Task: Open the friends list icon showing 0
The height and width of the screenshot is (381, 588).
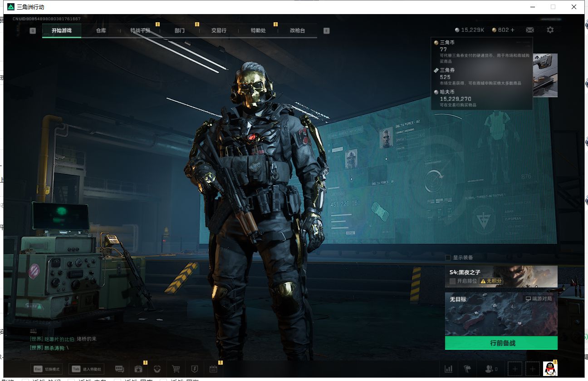Action: tap(491, 369)
